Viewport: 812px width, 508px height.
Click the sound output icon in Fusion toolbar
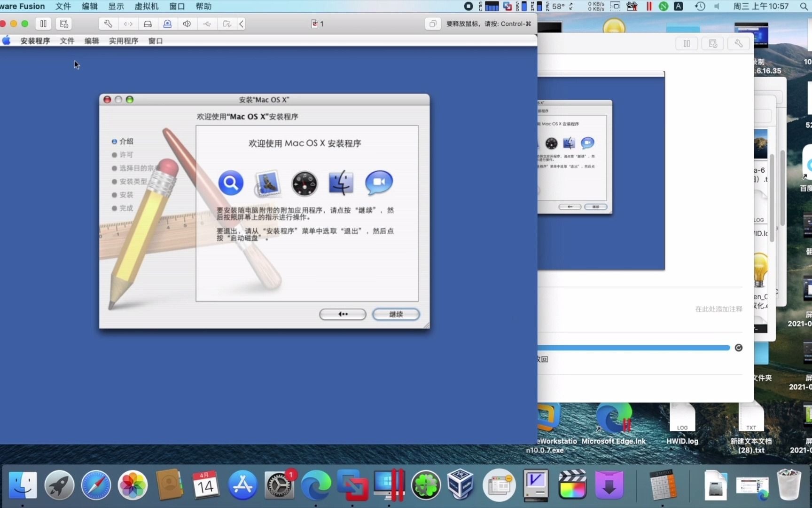click(187, 24)
